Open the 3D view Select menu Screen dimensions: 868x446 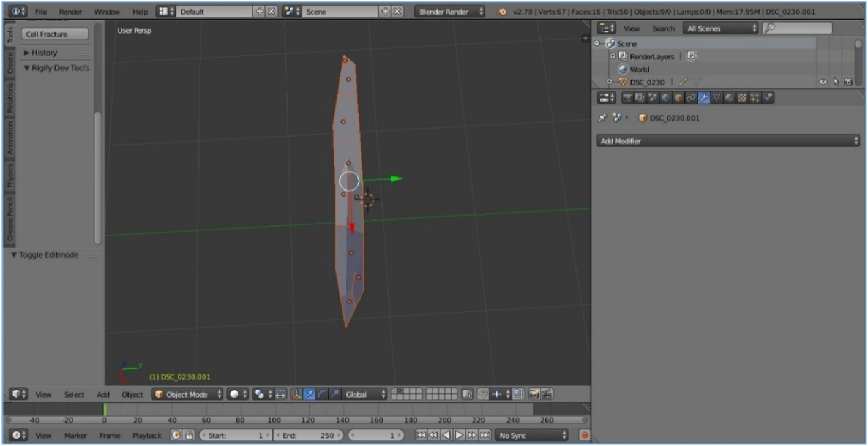pyautogui.click(x=74, y=395)
